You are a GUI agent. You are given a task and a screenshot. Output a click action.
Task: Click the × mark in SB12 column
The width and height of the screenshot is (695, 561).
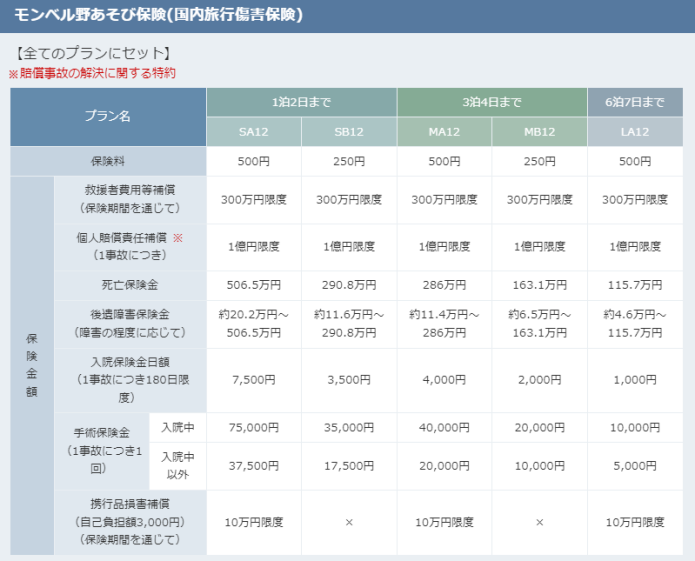(x=349, y=522)
